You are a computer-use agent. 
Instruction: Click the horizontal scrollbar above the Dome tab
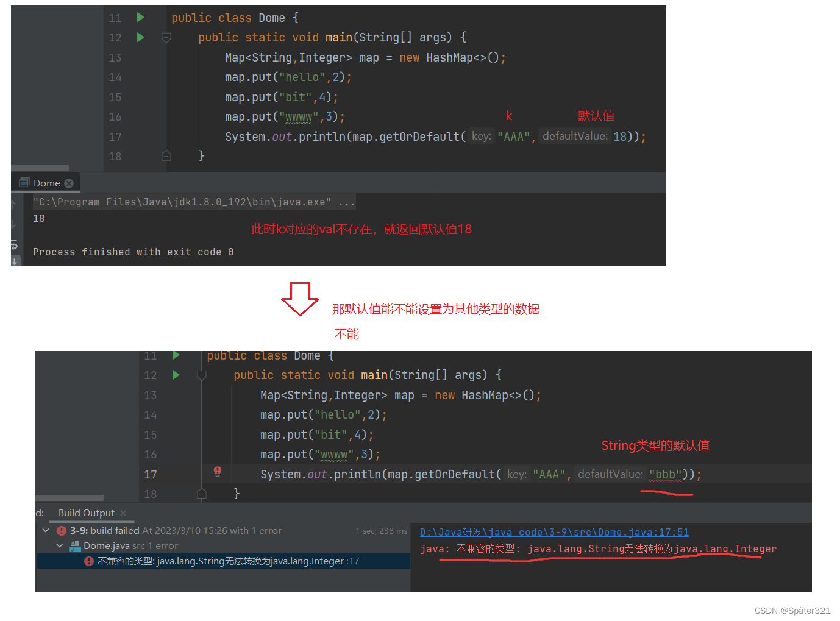[x=40, y=168]
